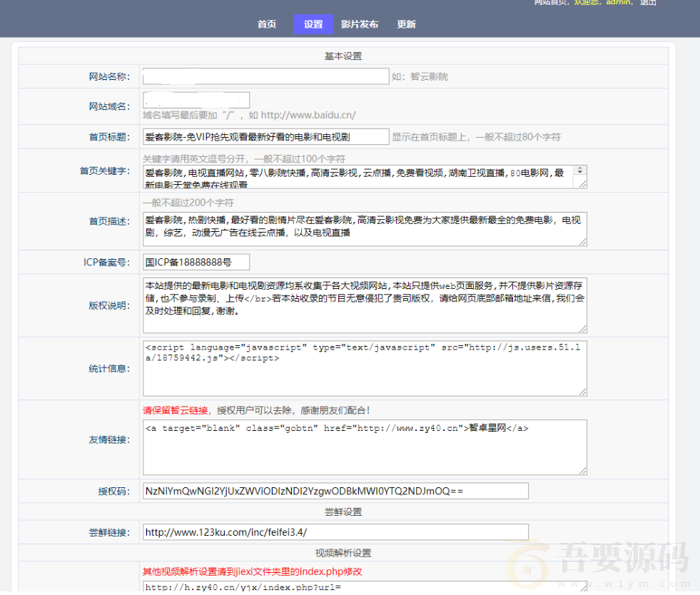
Task: Focus the 网站域名 input field
Action: (196, 100)
